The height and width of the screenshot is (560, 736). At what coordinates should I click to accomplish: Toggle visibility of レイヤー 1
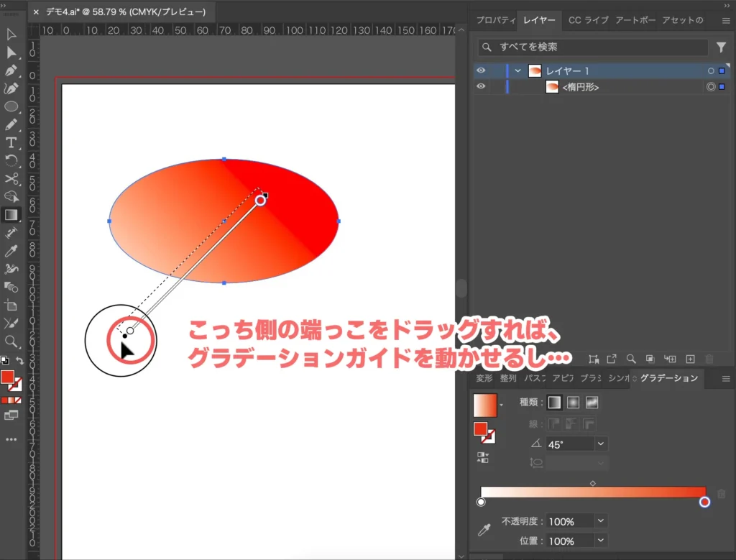pyautogui.click(x=482, y=70)
